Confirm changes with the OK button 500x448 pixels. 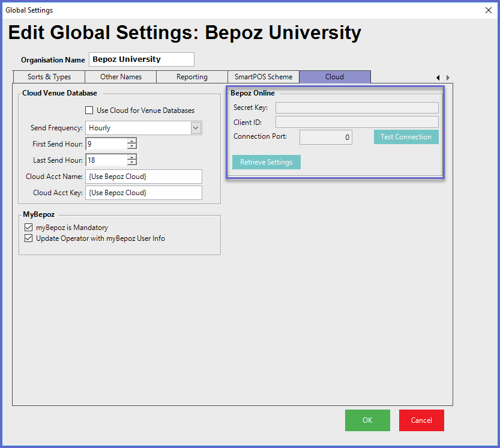(367, 420)
